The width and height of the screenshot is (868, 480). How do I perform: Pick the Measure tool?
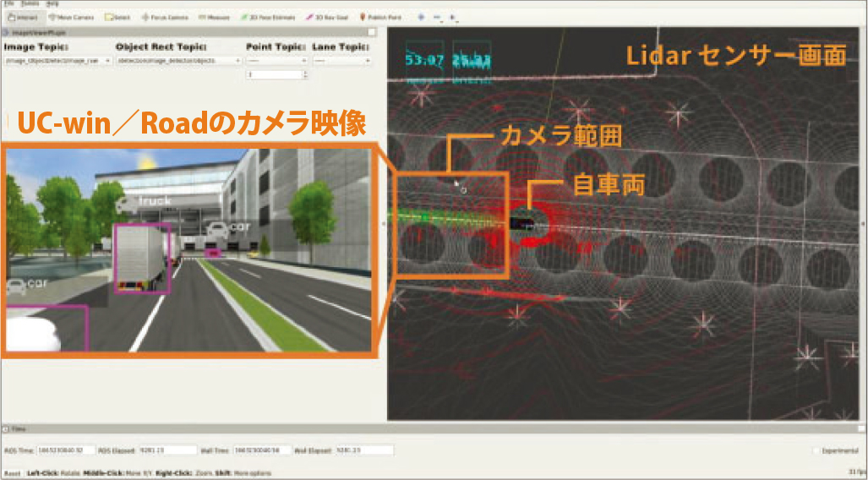click(x=214, y=18)
